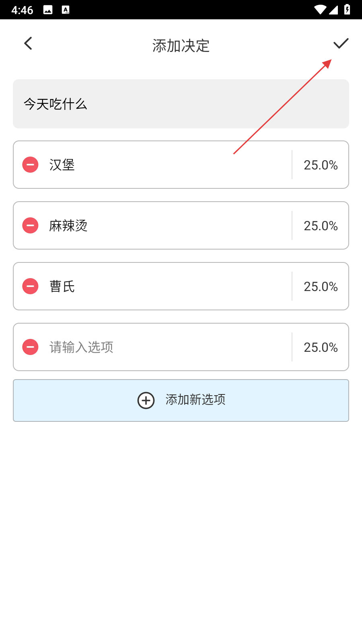Remove the 曹氏 option
This screenshot has width=362, height=644.
click(x=30, y=286)
